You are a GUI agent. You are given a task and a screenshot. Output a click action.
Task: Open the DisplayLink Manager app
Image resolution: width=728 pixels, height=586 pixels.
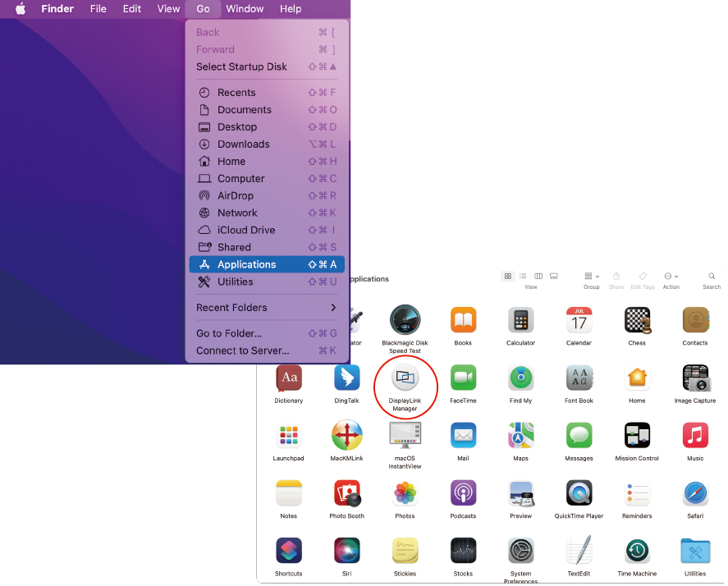point(405,378)
